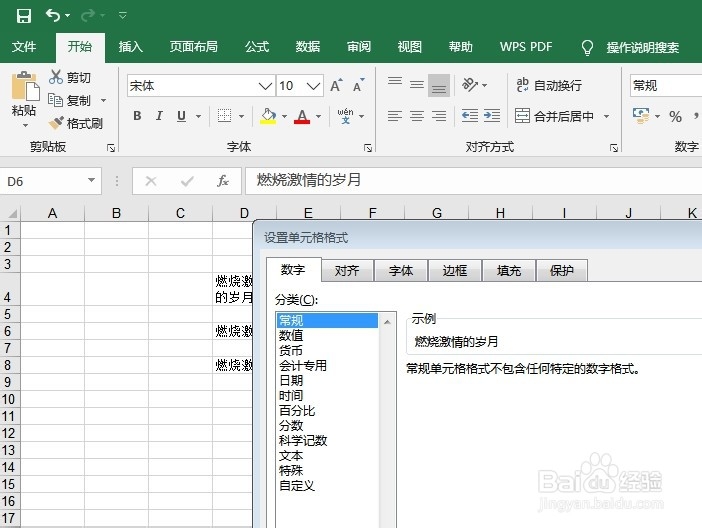
Task: Click the category list scroll-up arrow
Action: 387,322
